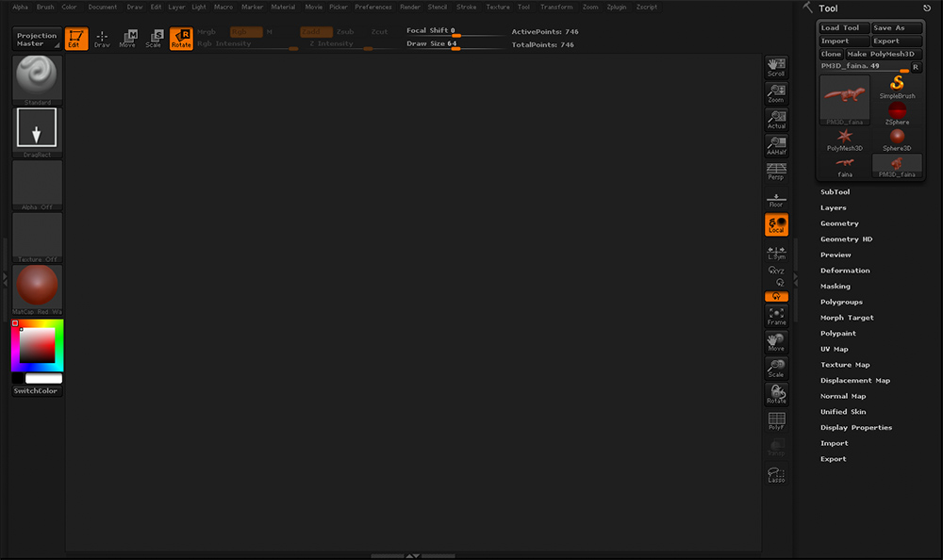Toggle L.Sym local symmetry
This screenshot has height=560, width=943.
(776, 252)
